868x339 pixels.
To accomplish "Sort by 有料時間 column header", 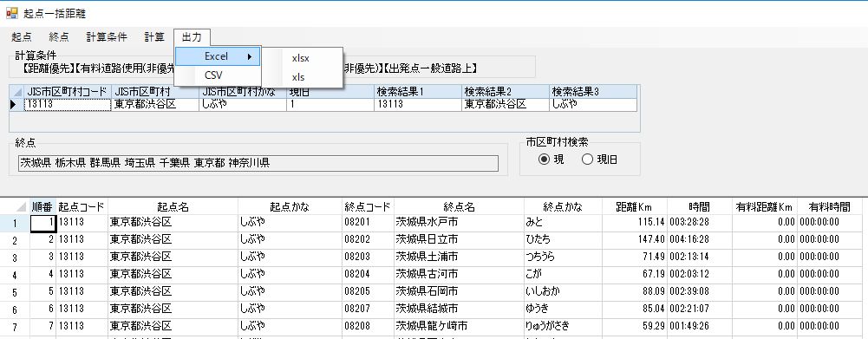I will tap(830, 207).
